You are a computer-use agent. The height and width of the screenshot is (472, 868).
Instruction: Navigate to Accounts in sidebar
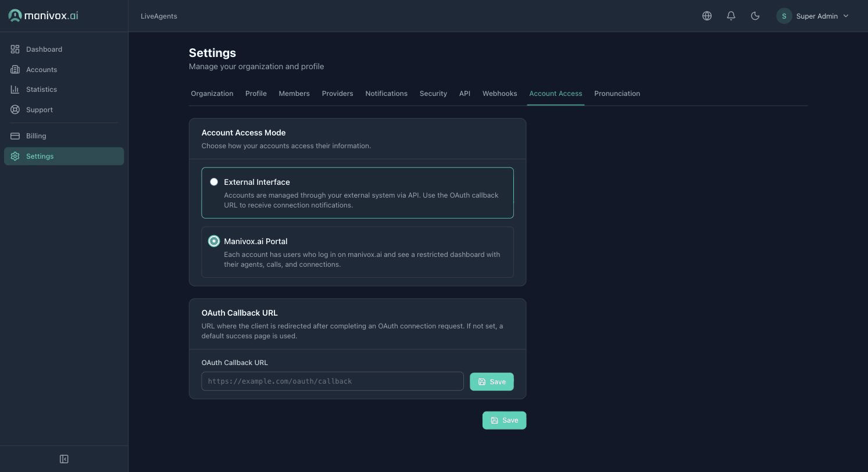pos(64,70)
